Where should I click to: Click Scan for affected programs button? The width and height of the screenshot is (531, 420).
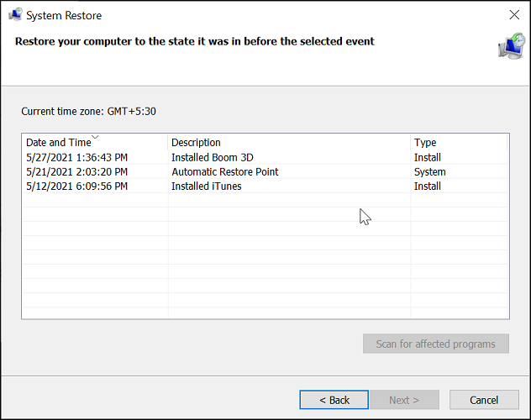click(436, 344)
